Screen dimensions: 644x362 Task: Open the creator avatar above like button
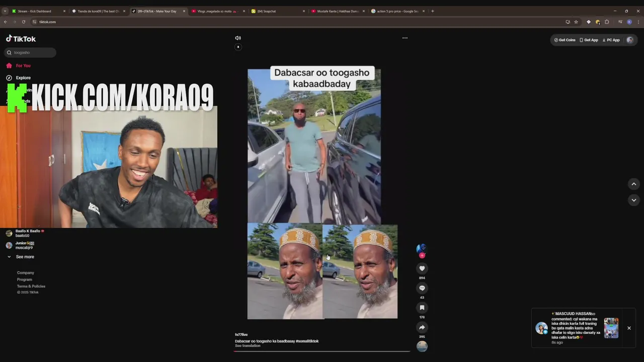click(x=422, y=247)
